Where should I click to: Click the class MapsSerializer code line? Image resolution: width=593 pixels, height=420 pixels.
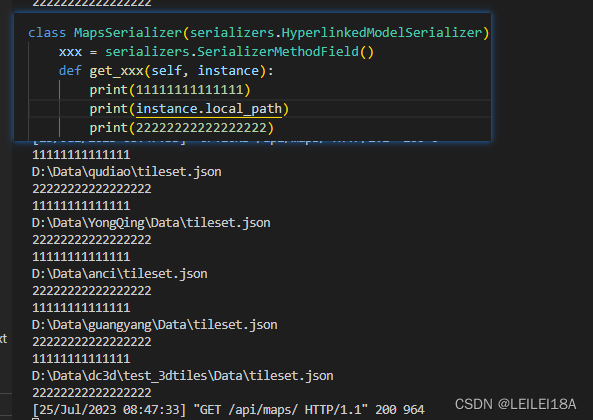[x=259, y=33]
